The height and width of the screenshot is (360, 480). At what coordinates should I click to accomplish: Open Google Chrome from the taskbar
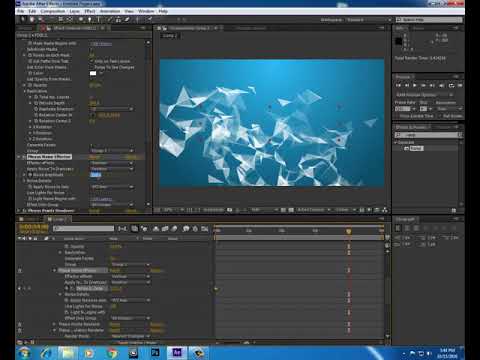[112, 353]
